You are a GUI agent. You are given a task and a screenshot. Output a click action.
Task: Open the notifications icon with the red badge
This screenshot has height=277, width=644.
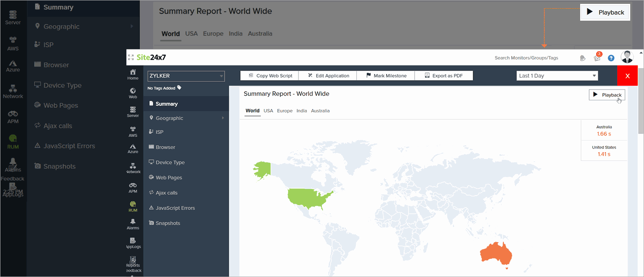point(597,57)
